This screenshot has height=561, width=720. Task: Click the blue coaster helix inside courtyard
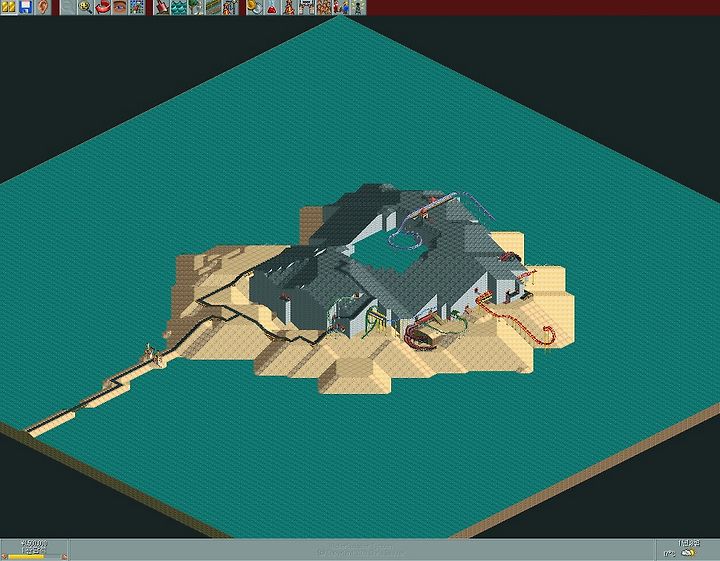pyautogui.click(x=404, y=239)
